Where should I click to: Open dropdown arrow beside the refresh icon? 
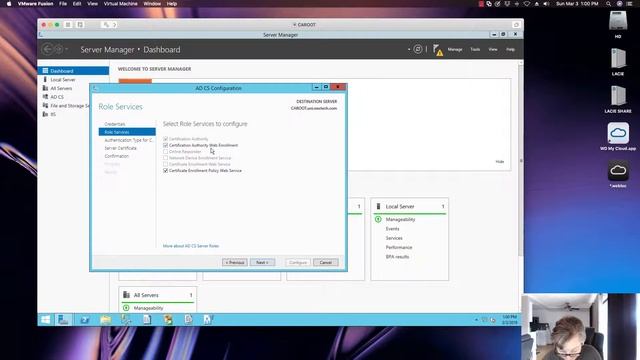tap(409, 49)
